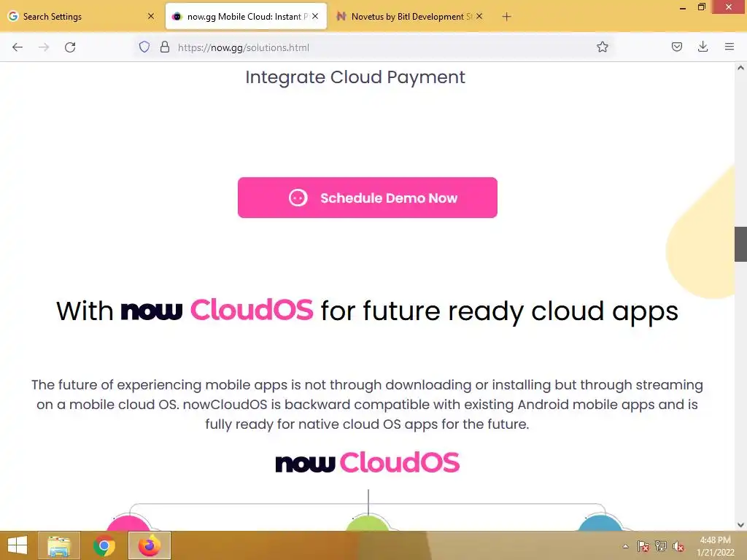Click the Integrate Cloud Payment heading

pyautogui.click(x=355, y=77)
